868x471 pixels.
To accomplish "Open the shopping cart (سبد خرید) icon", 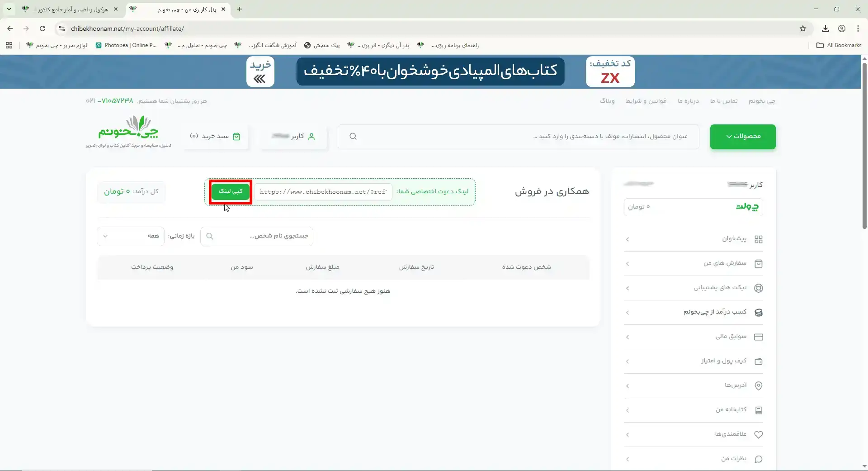I will pos(236,137).
